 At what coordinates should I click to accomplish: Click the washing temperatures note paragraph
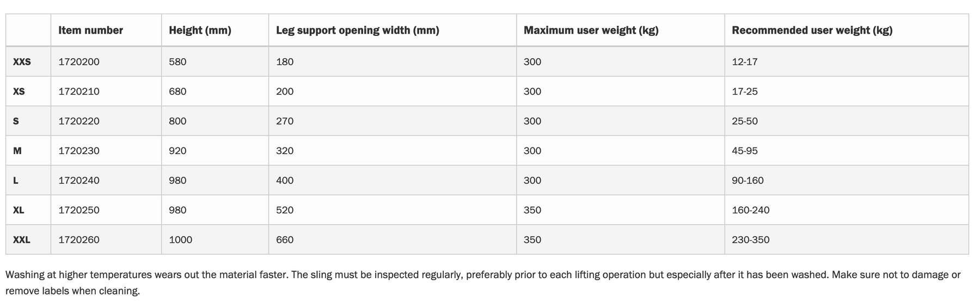point(483,283)
